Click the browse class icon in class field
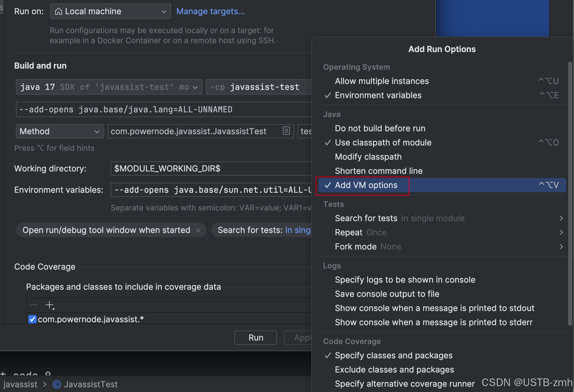Screen dimensions: 574x392 pyautogui.click(x=286, y=131)
